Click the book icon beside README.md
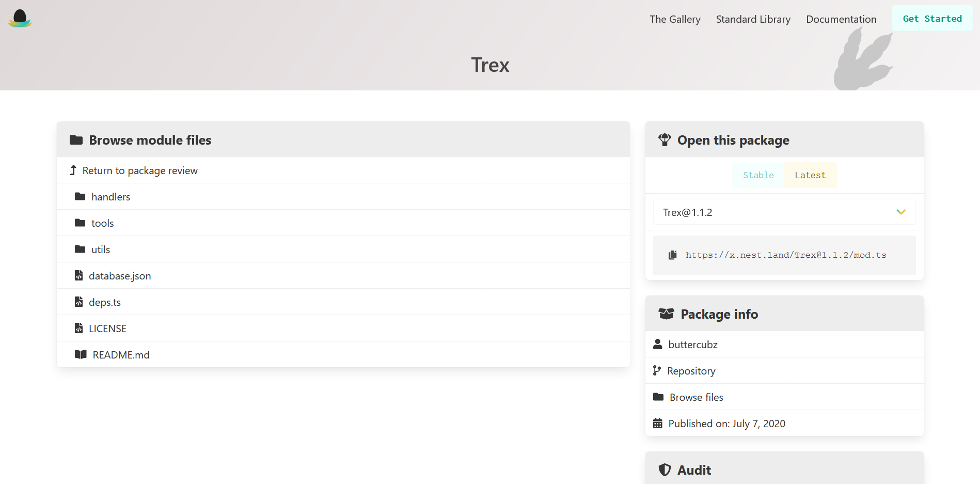The image size is (980, 484). click(x=81, y=354)
